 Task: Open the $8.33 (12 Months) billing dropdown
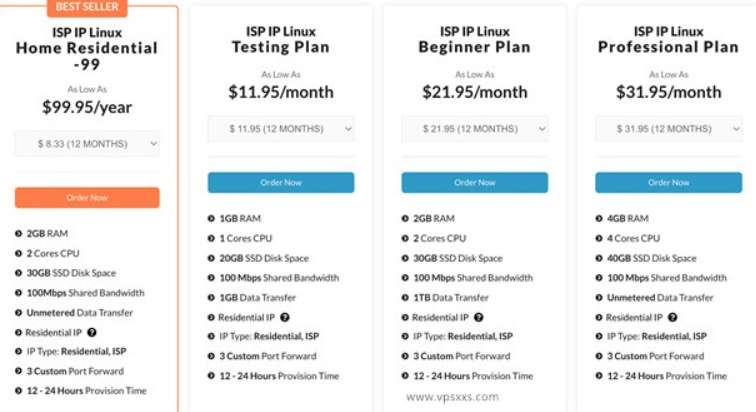87,144
